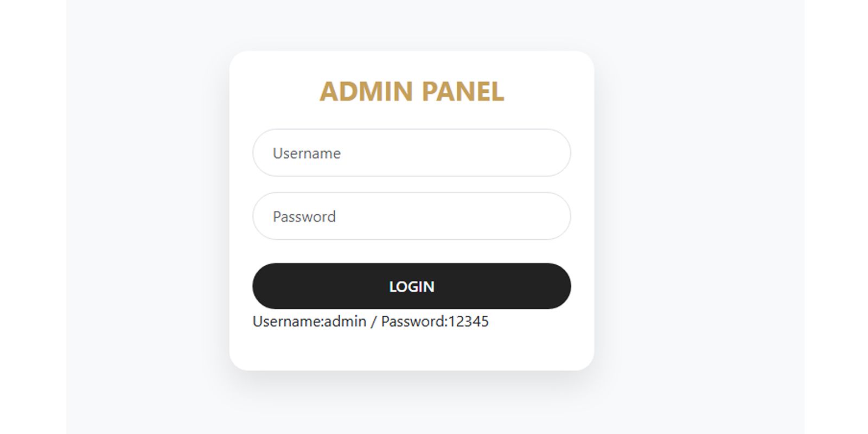Click the Username input field
The image size is (868, 434).
click(x=411, y=153)
